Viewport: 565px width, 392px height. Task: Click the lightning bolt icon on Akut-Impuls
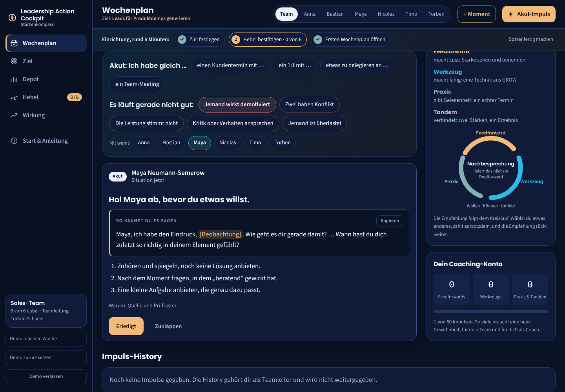(511, 14)
